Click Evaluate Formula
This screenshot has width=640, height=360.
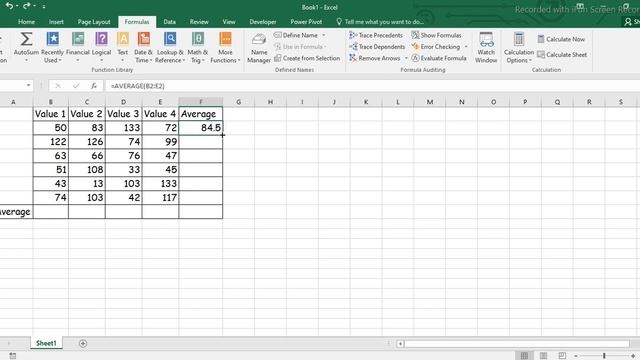tap(439, 58)
